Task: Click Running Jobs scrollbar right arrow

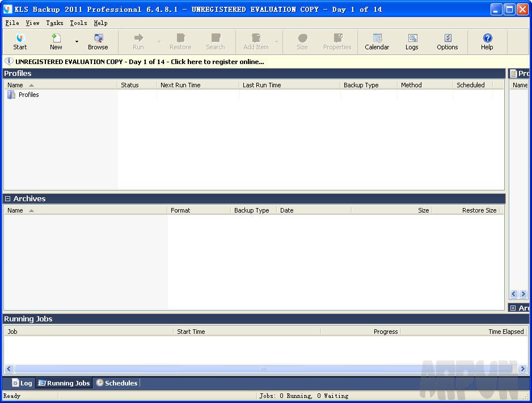Action: (x=522, y=369)
